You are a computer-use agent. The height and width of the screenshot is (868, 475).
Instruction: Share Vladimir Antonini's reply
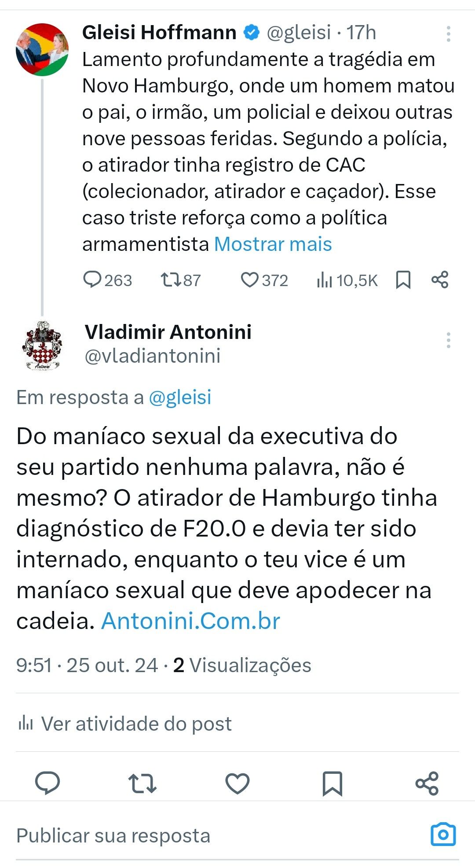[x=427, y=783]
